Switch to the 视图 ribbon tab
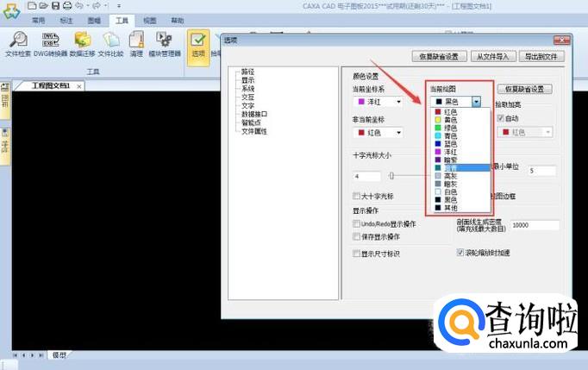588x370 pixels. [x=150, y=20]
